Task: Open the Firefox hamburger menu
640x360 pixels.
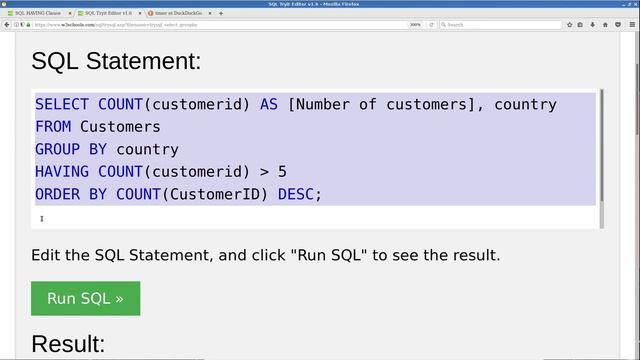Action: click(x=632, y=25)
